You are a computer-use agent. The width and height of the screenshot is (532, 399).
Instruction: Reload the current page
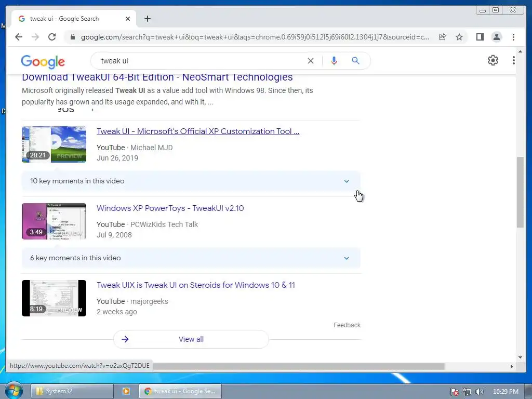[x=52, y=37]
